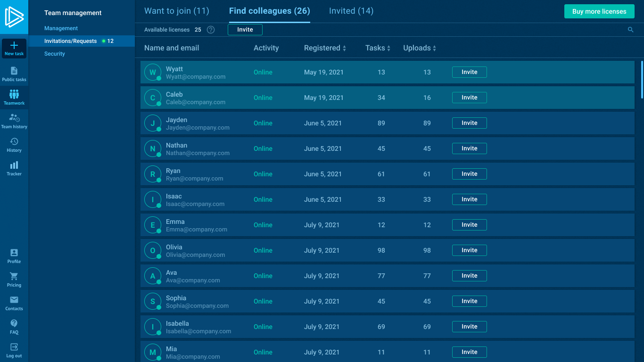Invite Olivia
Image resolution: width=644 pixels, height=362 pixels.
[470, 250]
